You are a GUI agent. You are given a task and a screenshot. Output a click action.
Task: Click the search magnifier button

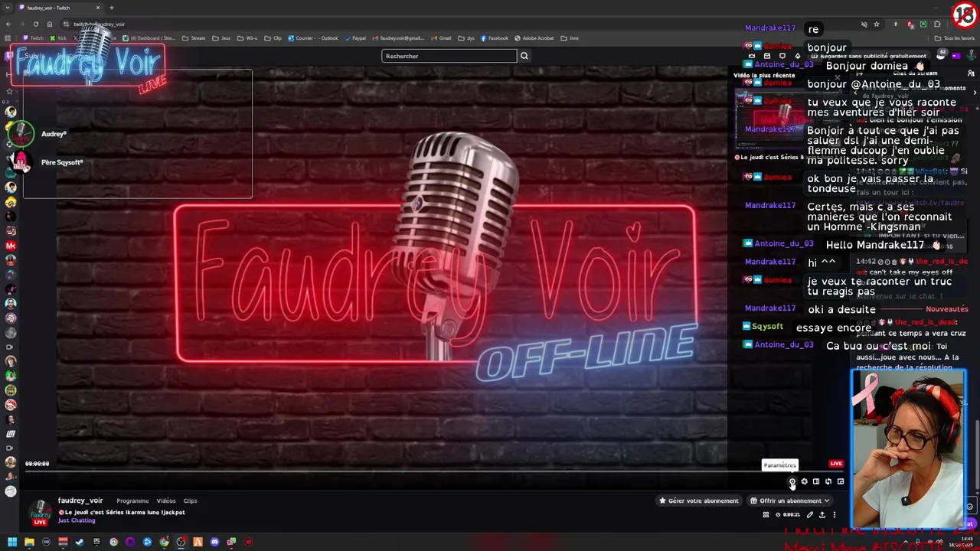(524, 56)
